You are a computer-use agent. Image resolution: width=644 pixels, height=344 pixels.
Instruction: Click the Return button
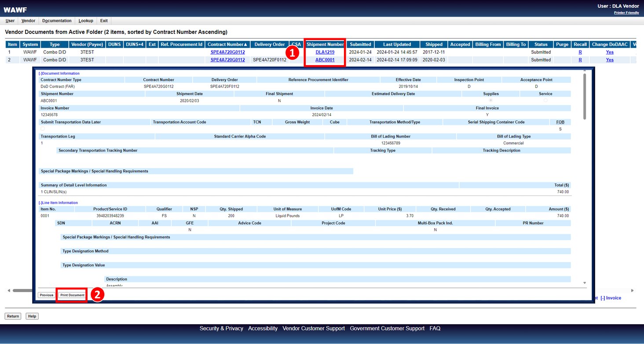(x=13, y=316)
